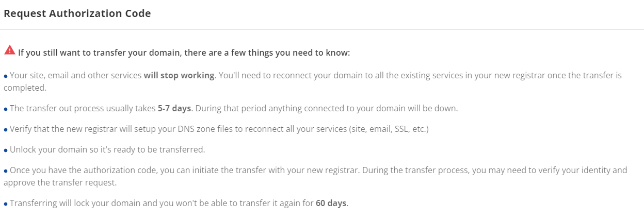644x220 pixels.
Task: Click the red warning triangle icon
Action: pyautogui.click(x=9, y=50)
